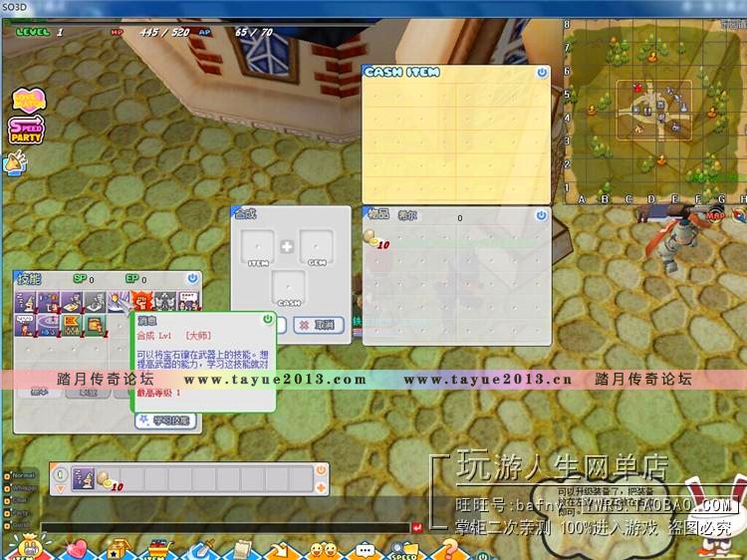The height and width of the screenshot is (560, 747).
Task: Open the paper scroll icon in bottom bar
Action: 244,550
